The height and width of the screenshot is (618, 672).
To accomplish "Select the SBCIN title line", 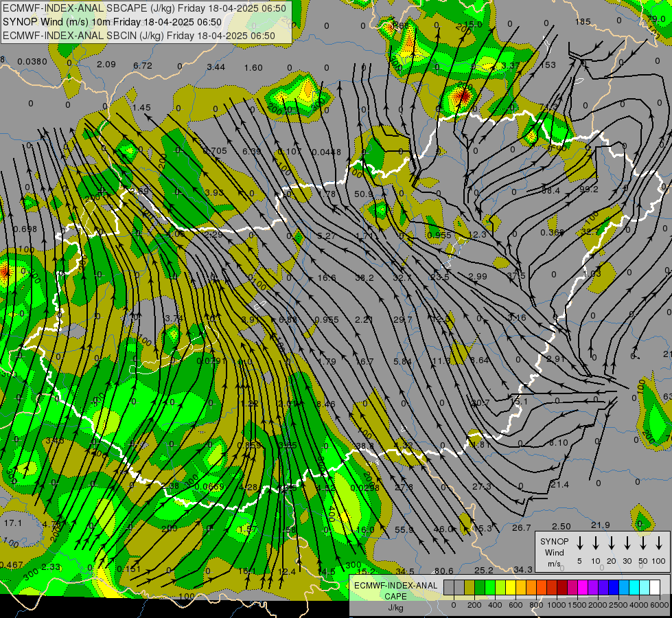I will pos(139,36).
